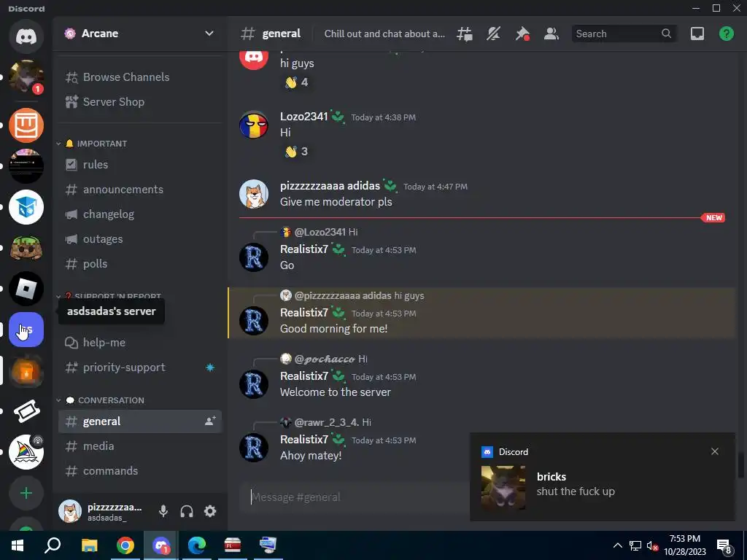Click Lozo2341's avatar
The height and width of the screenshot is (560, 747).
(x=253, y=125)
